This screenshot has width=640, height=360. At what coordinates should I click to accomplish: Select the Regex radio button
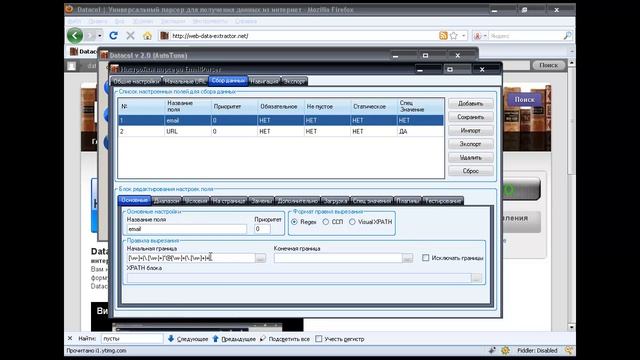(294, 222)
